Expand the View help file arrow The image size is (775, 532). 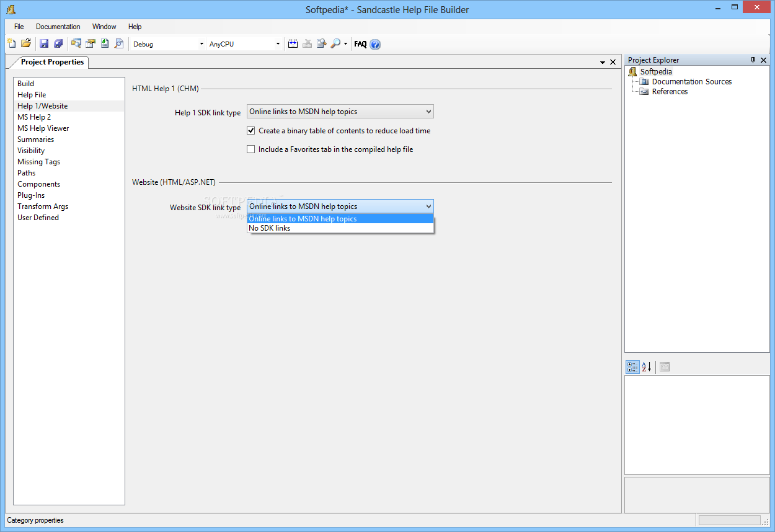coord(346,44)
